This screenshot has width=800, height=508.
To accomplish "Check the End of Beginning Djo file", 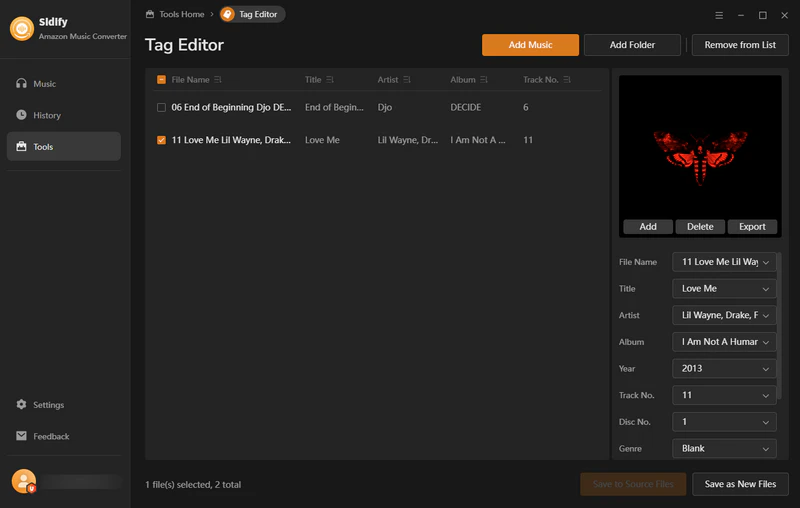I will (161, 108).
